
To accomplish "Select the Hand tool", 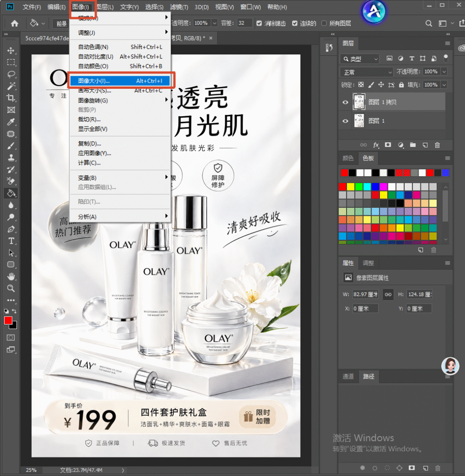I will pyautogui.click(x=11, y=277).
